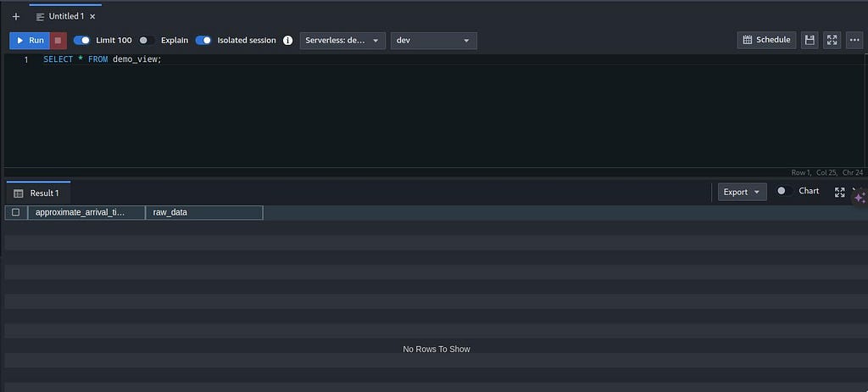Open the Serverless workgroup dropdown
The height and width of the screenshot is (392, 868).
pyautogui.click(x=342, y=41)
